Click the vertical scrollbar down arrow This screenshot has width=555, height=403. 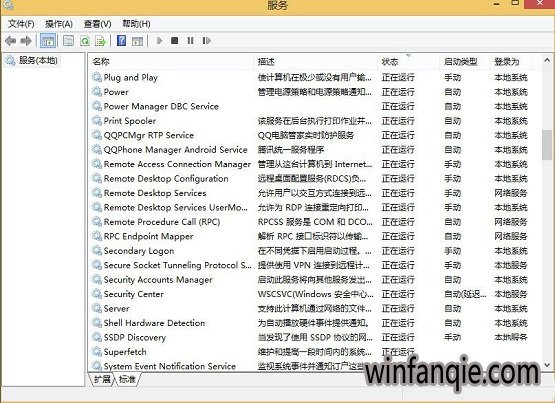(x=547, y=365)
